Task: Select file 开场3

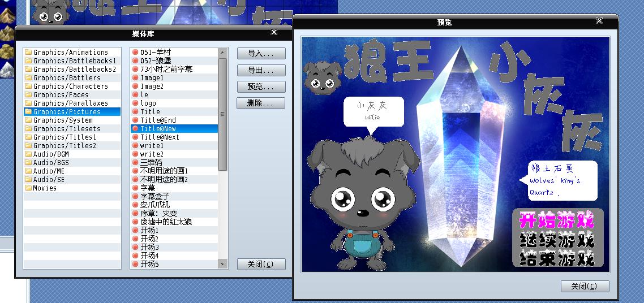Action: coord(174,247)
